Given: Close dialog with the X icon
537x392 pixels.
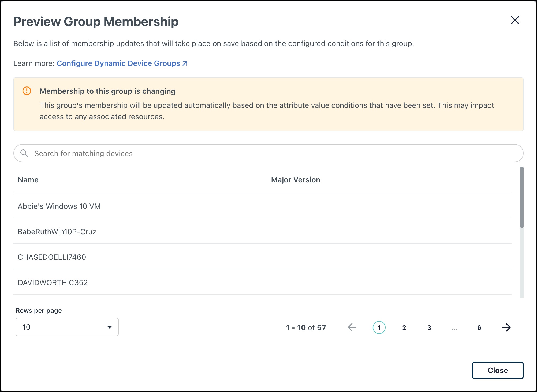Looking at the screenshot, I should tap(515, 20).
